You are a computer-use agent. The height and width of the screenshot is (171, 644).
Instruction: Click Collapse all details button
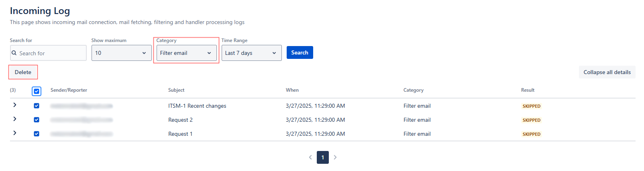tap(607, 72)
